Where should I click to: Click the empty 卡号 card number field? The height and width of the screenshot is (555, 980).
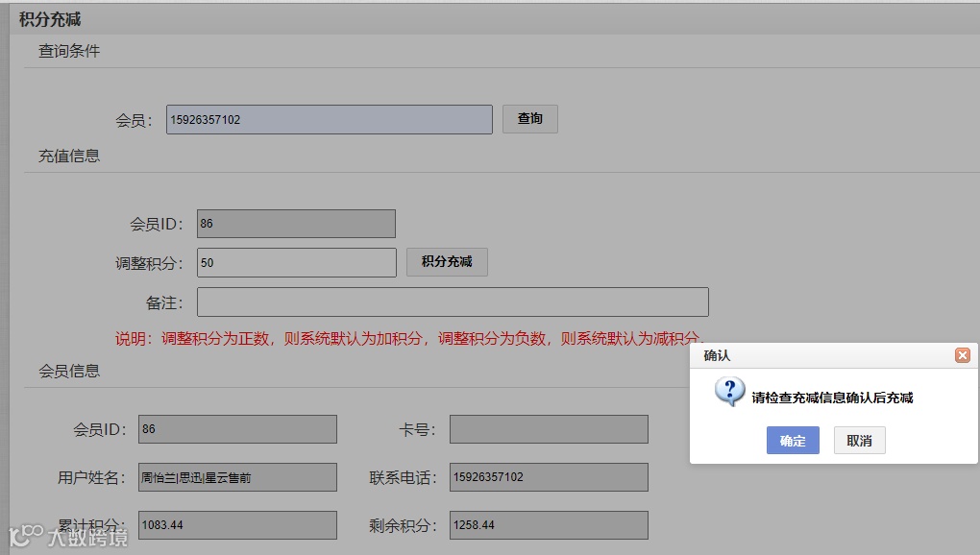pyautogui.click(x=548, y=428)
